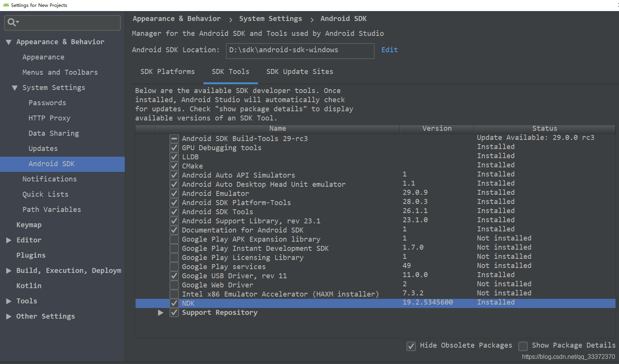Image resolution: width=619 pixels, height=364 pixels.
Task: Collapse System Settings tree node
Action: (15, 88)
